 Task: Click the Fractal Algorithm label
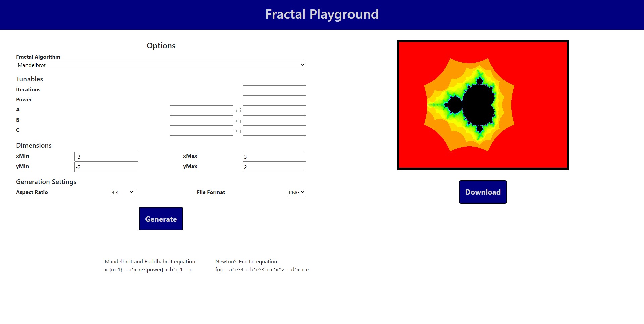coord(38,57)
